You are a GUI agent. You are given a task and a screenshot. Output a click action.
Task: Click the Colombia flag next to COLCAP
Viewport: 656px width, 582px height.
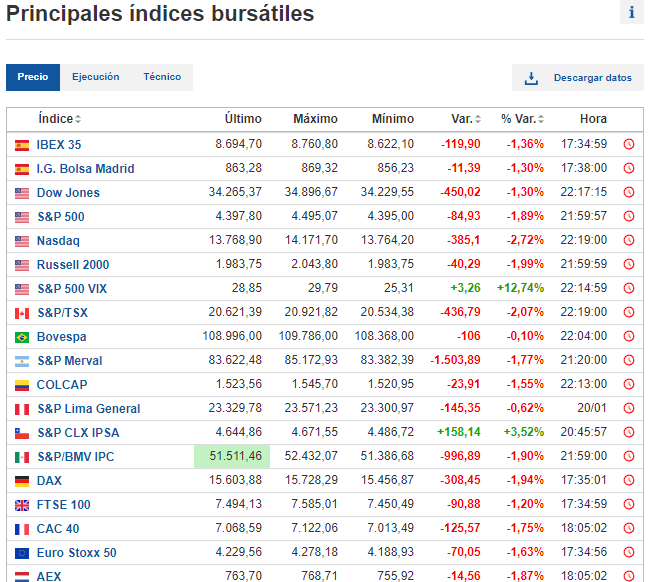point(22,385)
